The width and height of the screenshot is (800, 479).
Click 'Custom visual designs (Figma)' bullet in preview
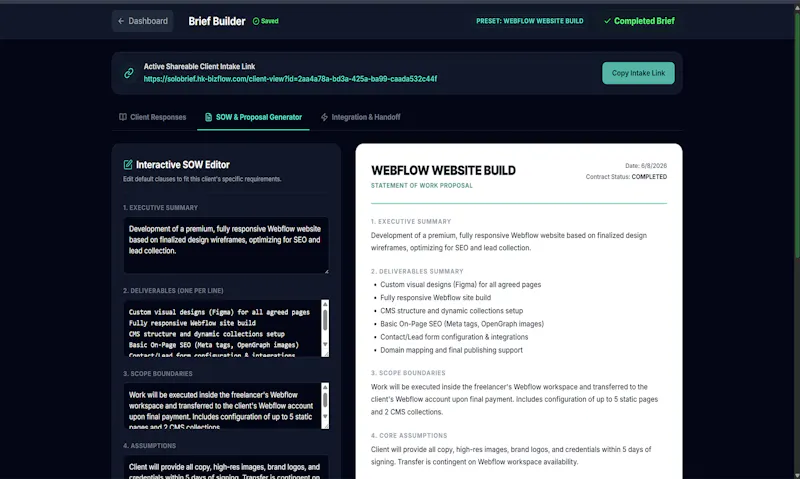[x=460, y=285]
